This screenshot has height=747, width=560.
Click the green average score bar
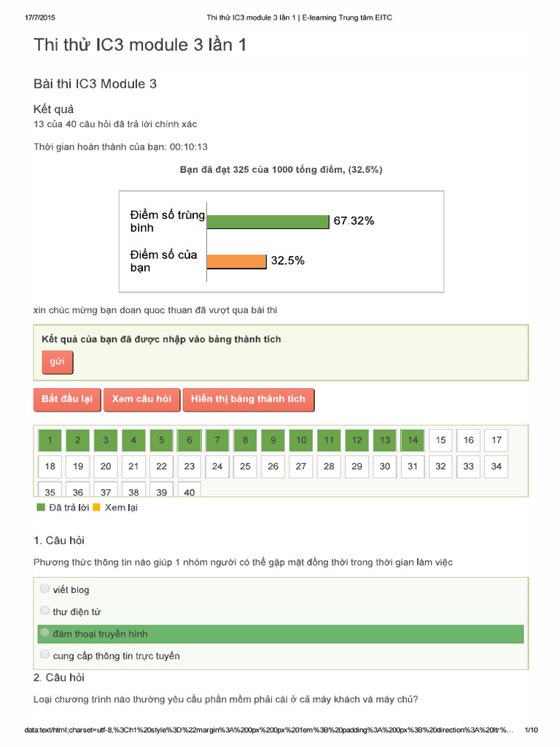point(268,222)
